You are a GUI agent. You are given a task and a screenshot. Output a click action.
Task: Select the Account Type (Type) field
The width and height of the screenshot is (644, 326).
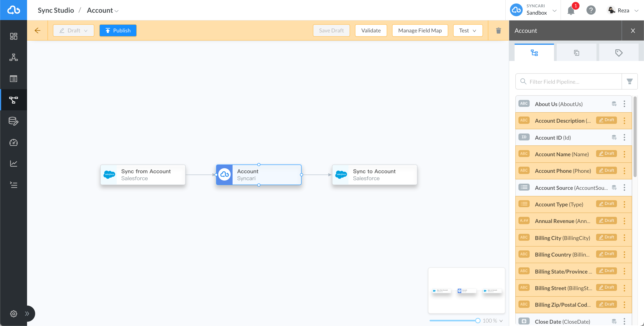tap(573, 204)
